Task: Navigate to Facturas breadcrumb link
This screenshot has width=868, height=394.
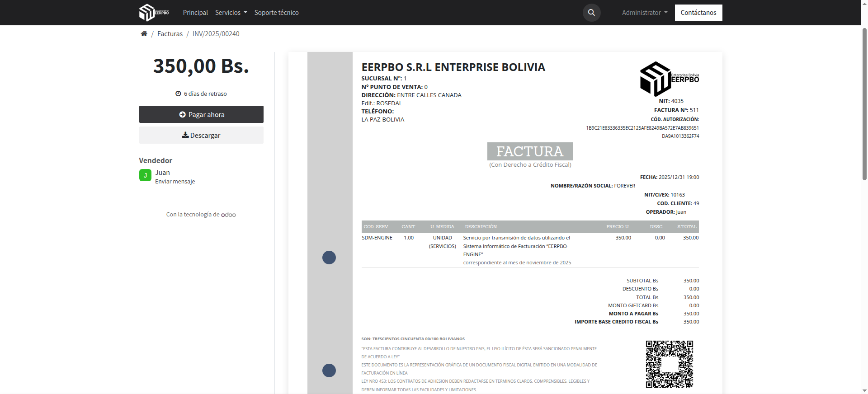Action: pos(170,34)
